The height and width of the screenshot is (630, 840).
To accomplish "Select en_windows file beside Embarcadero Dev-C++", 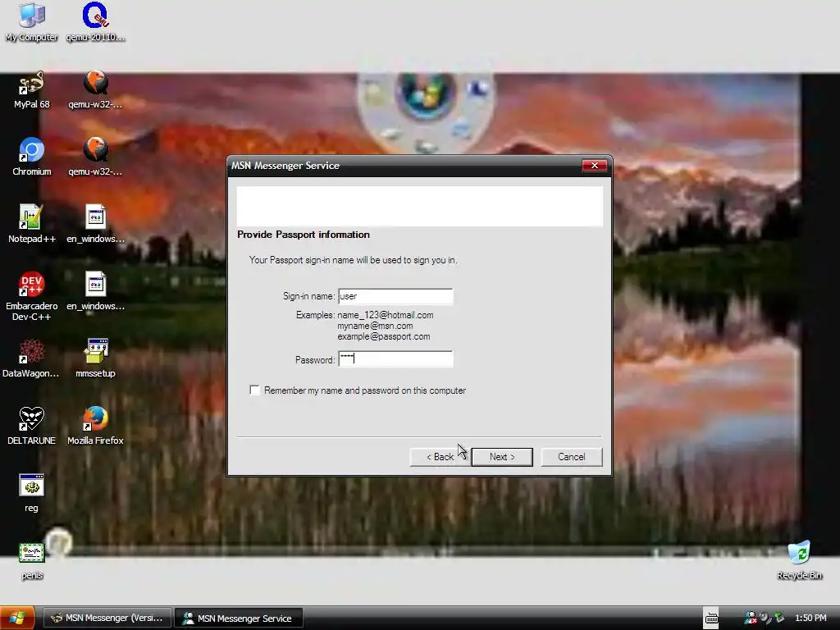I will (95, 292).
